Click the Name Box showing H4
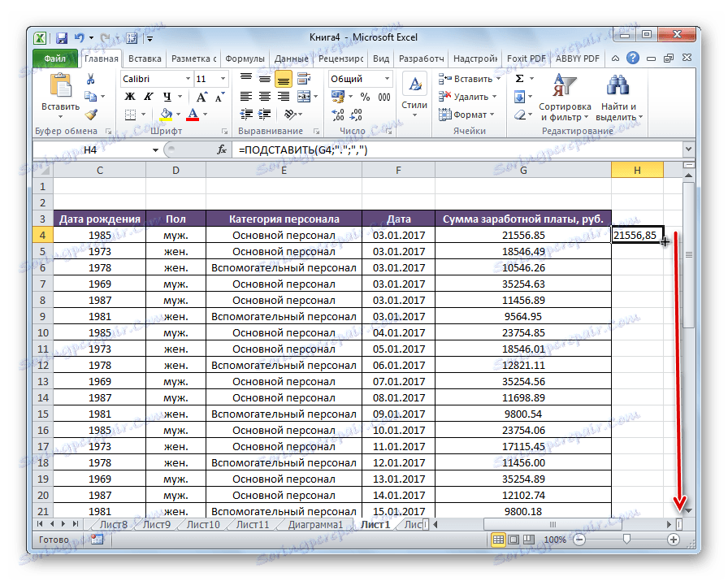728x581 pixels. click(90, 150)
